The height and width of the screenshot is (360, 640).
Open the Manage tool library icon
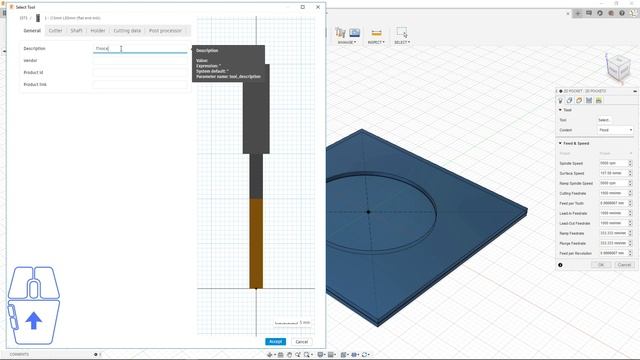point(340,32)
